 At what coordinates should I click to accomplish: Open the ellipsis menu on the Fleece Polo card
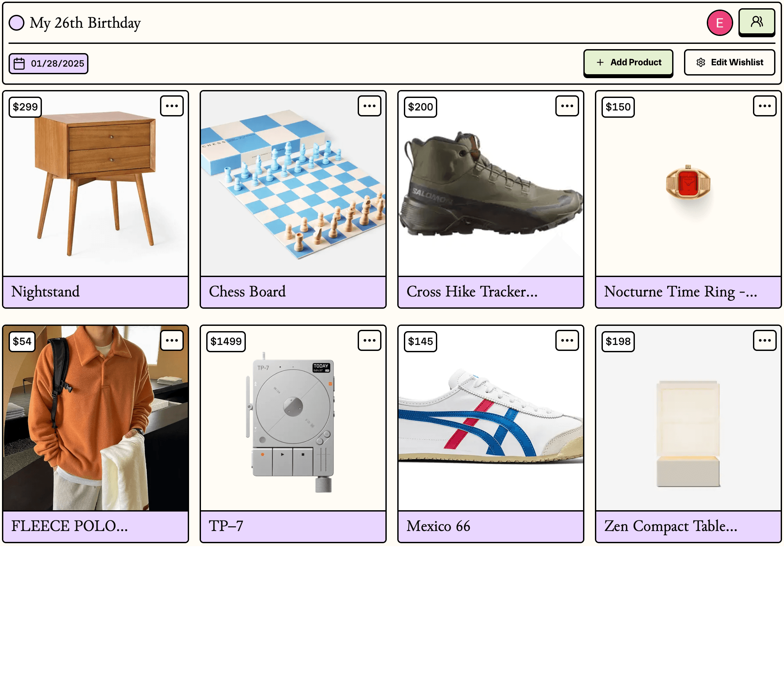point(172,340)
